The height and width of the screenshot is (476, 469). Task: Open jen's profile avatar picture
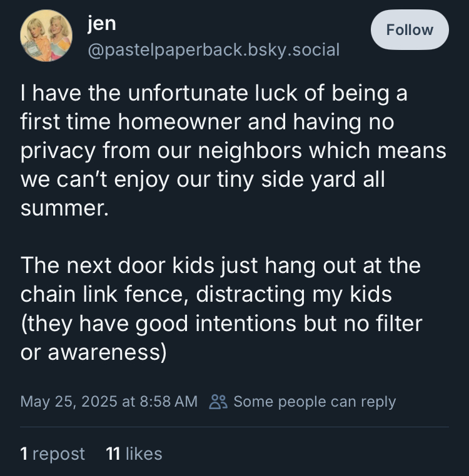(46, 36)
